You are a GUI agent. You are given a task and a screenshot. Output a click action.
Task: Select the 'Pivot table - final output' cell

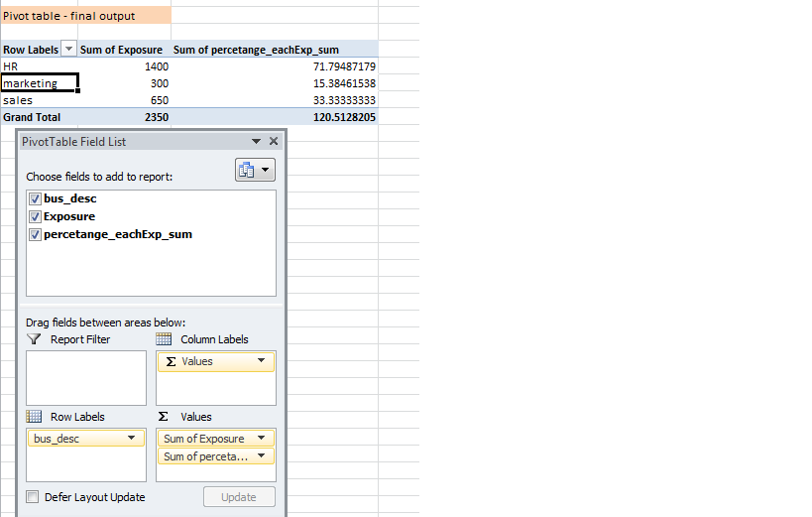click(x=86, y=16)
